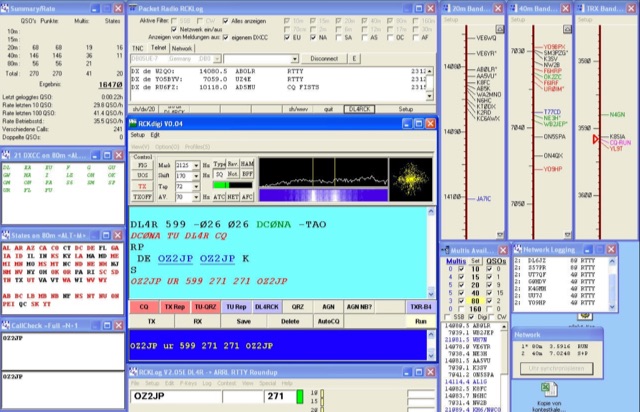
Task: Open the Setup menu in RCKdigi
Action: [137, 134]
